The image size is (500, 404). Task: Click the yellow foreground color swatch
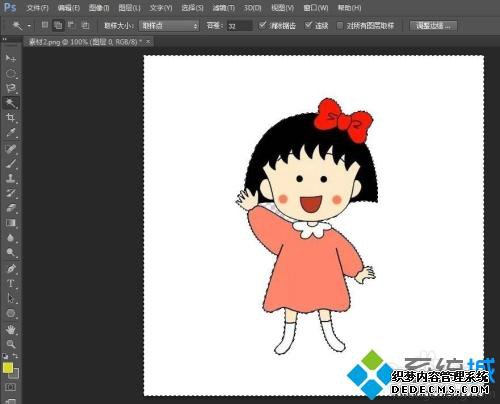pos(8,368)
